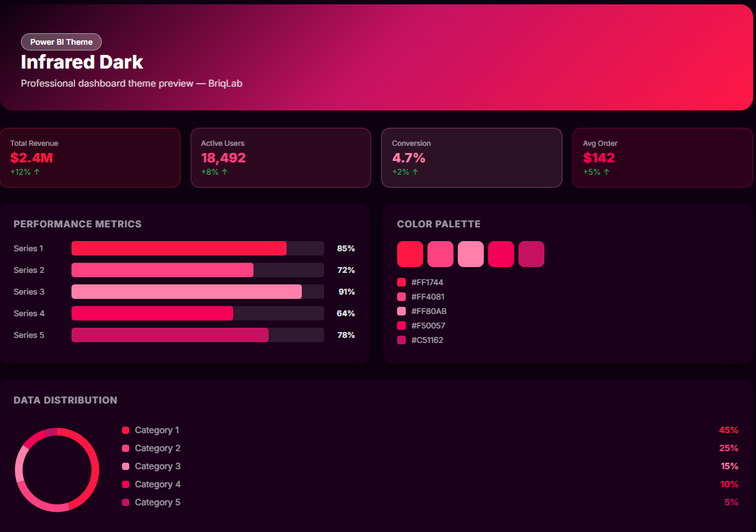
Task: Click the Series 3 progress bar
Action: [197, 292]
